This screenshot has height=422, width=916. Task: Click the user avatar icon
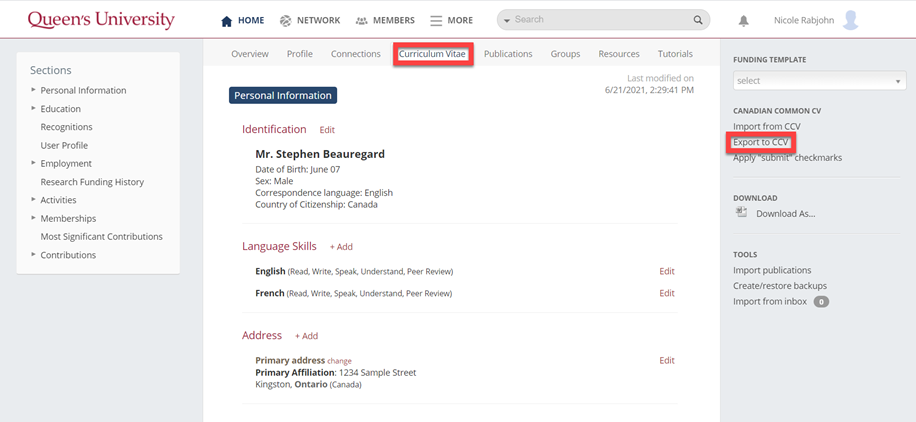[851, 20]
